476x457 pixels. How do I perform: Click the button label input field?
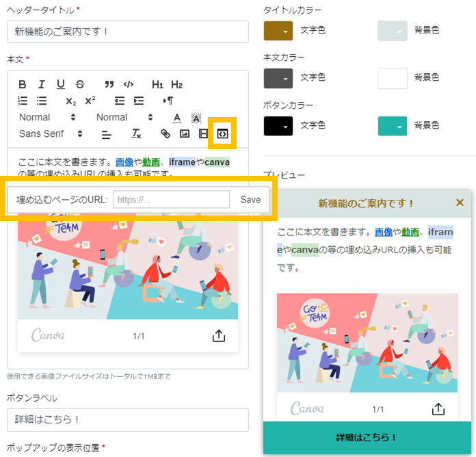[128, 420]
